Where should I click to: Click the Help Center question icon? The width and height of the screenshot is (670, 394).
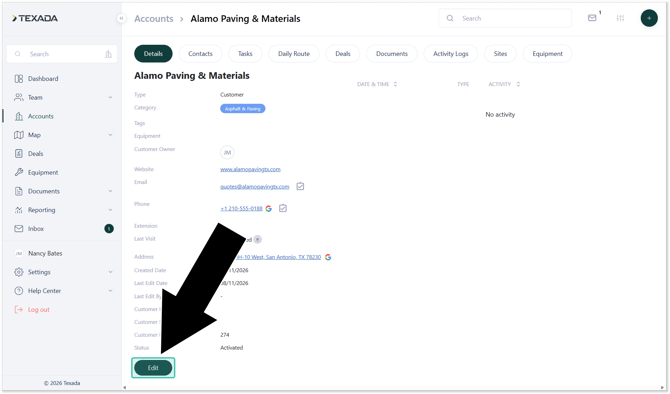[x=19, y=291]
